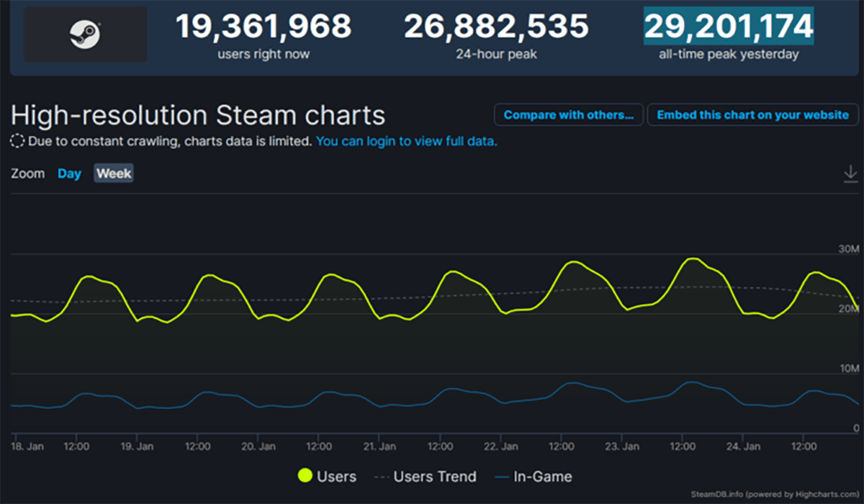Click the 18. Jan date on the x-axis
Viewport: 864px width, 504px height.
(x=27, y=446)
